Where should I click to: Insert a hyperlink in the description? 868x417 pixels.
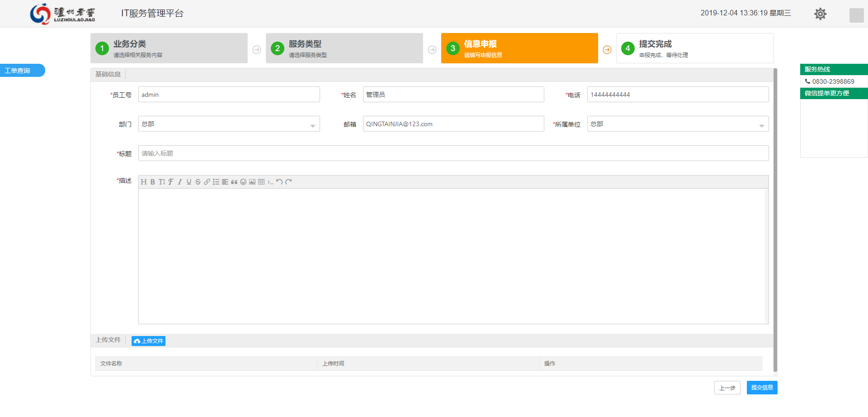(x=207, y=182)
